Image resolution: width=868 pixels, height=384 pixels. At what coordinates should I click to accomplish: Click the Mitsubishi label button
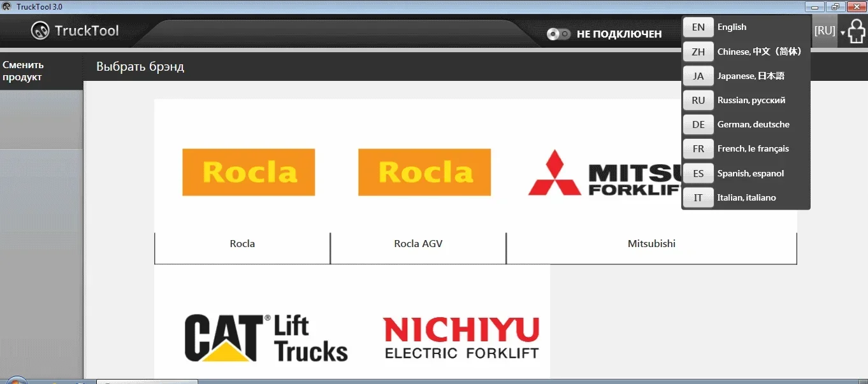[651, 248]
